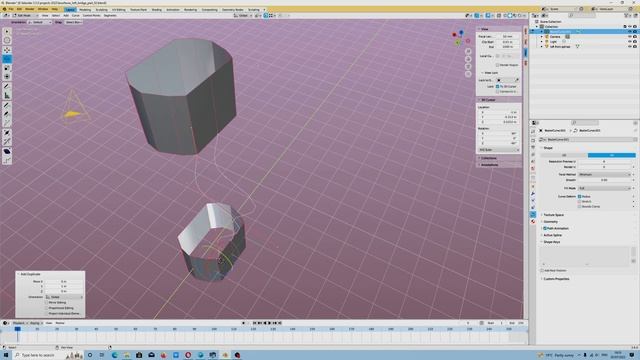640x360 pixels.
Task: Select the Annotate tool
Action: 7,87
